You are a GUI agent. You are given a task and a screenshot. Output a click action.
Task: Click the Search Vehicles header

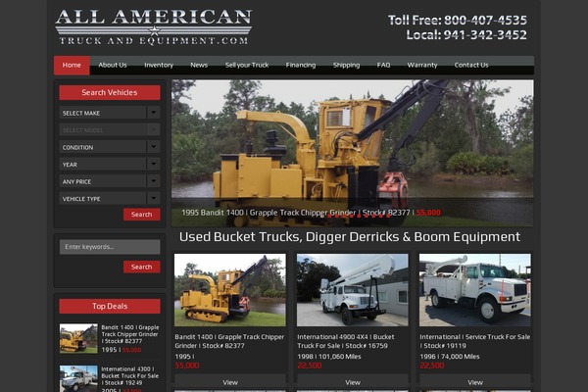point(110,92)
